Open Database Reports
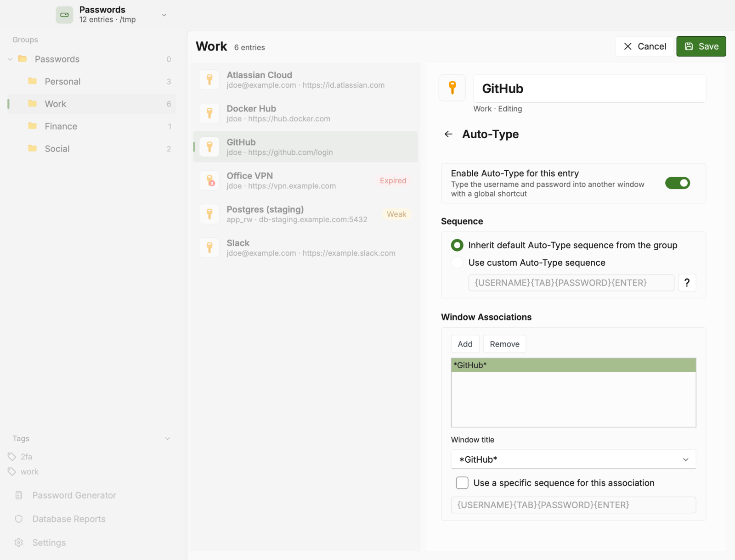Image resolution: width=735 pixels, height=560 pixels. [69, 519]
